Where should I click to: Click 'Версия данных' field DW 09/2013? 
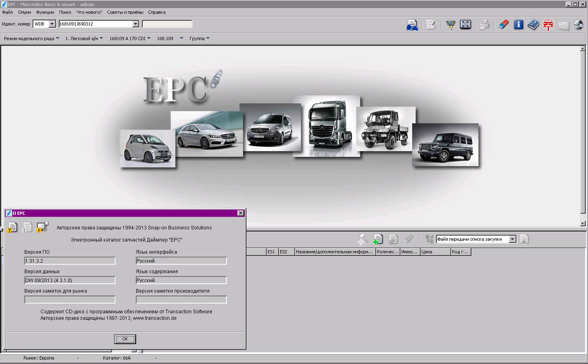click(x=70, y=280)
